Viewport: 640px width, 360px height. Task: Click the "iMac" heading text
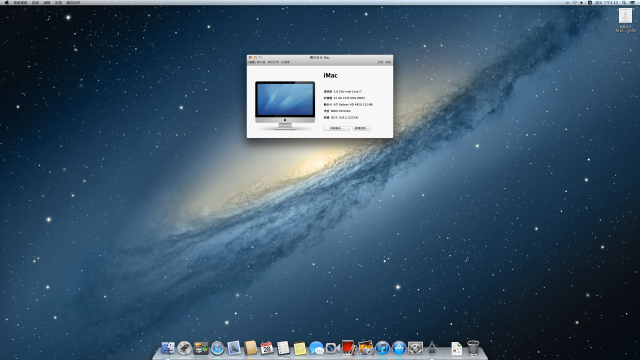point(331,76)
